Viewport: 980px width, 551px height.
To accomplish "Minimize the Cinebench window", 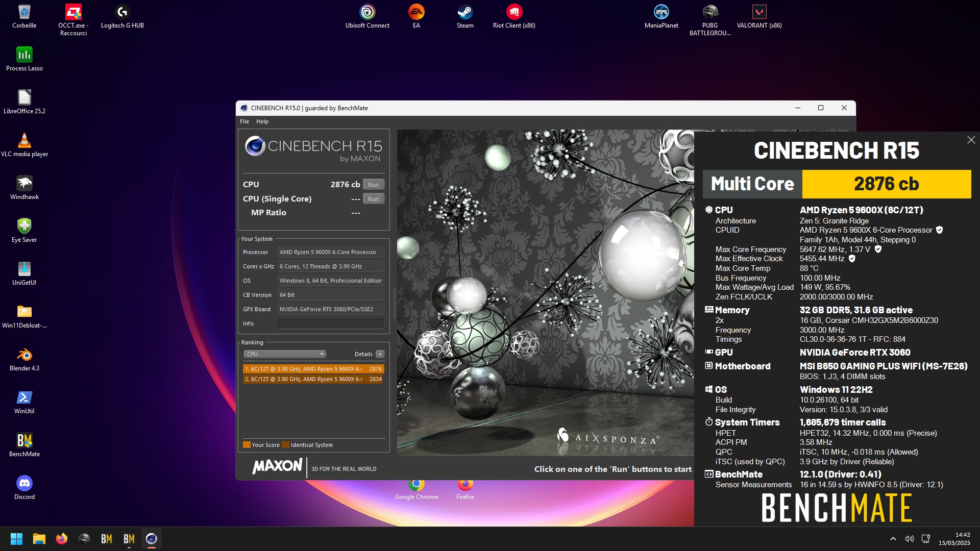I will point(797,108).
